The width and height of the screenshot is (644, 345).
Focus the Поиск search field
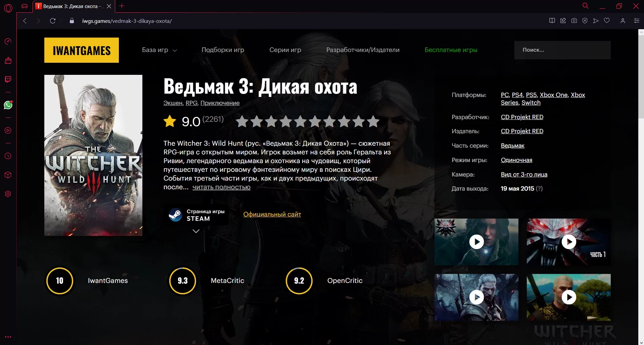pyautogui.click(x=562, y=50)
